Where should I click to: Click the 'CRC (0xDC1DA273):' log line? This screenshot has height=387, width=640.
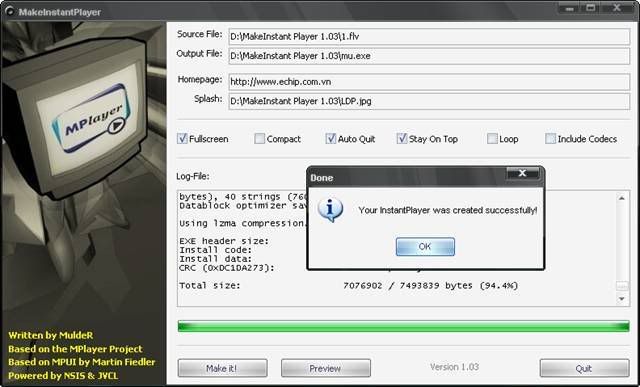point(227,268)
